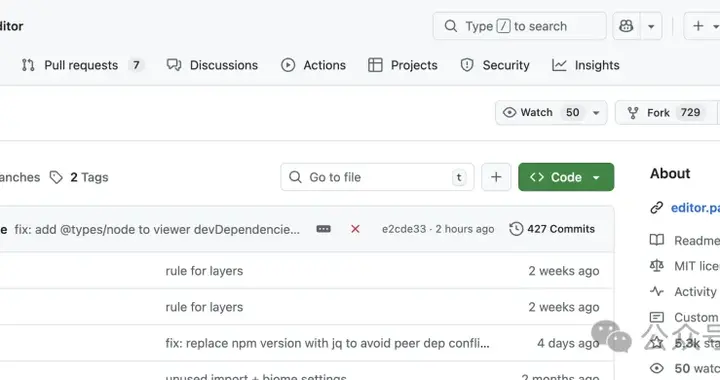Click the 2 Tags link
The height and width of the screenshot is (380, 720).
tap(79, 177)
